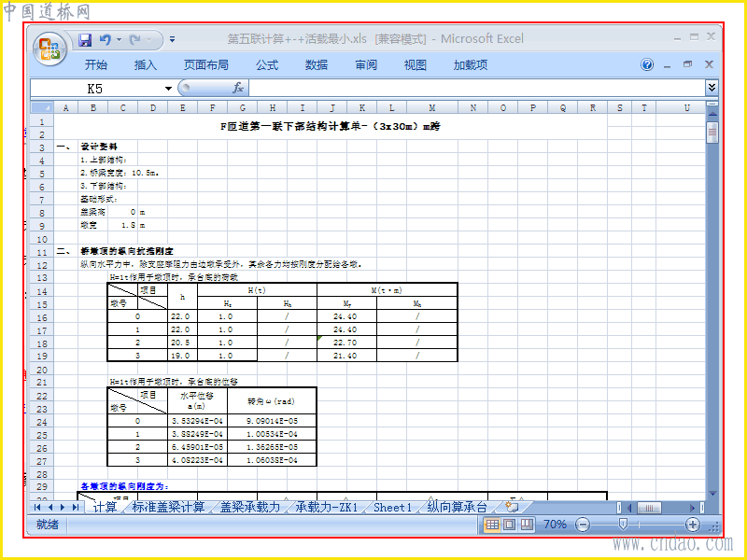Switch to Page Layout view button
This screenshot has height=560, width=747.
(x=509, y=525)
